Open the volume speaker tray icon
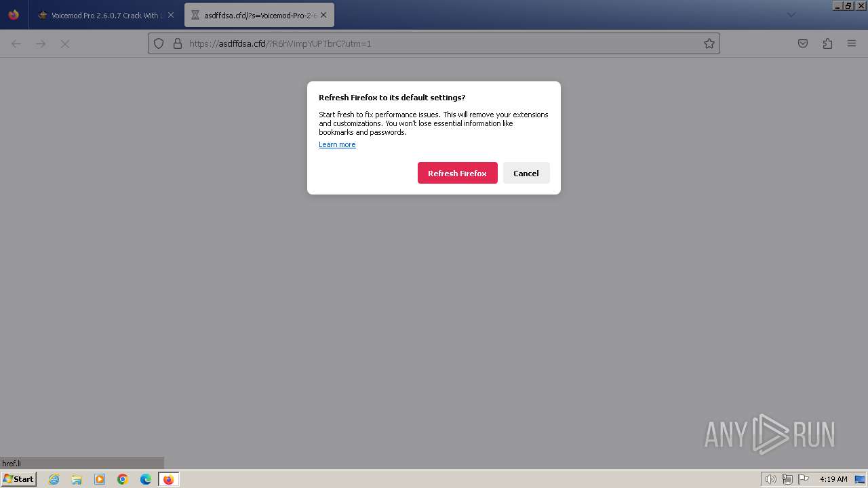 pyautogui.click(x=770, y=479)
